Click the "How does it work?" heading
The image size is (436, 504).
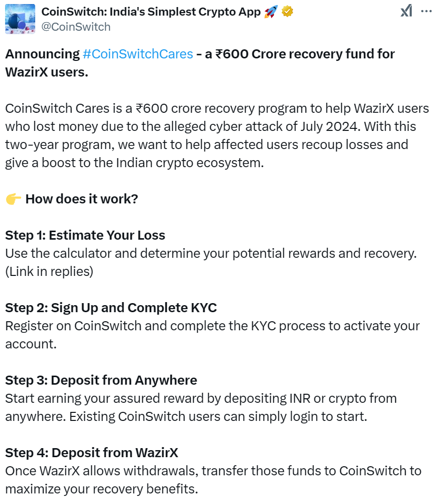[82, 199]
